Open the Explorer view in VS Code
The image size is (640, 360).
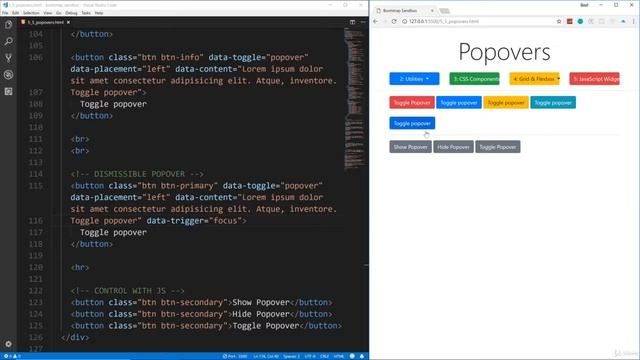point(9,25)
